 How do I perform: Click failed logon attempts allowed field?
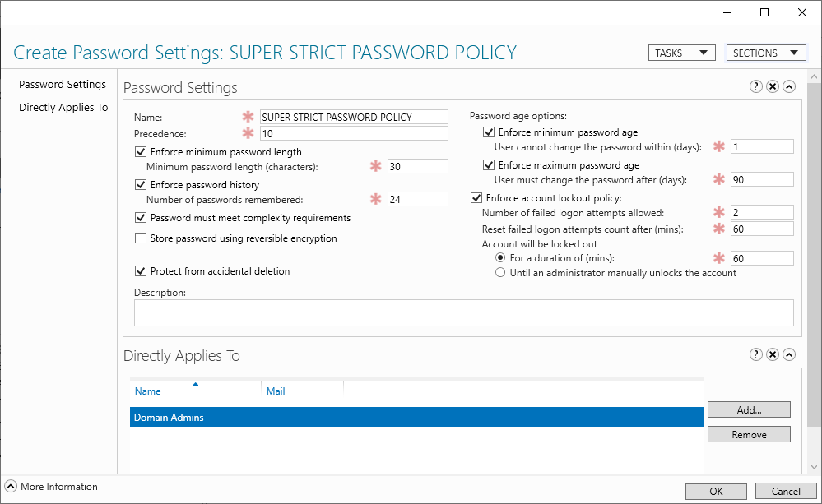coord(762,212)
